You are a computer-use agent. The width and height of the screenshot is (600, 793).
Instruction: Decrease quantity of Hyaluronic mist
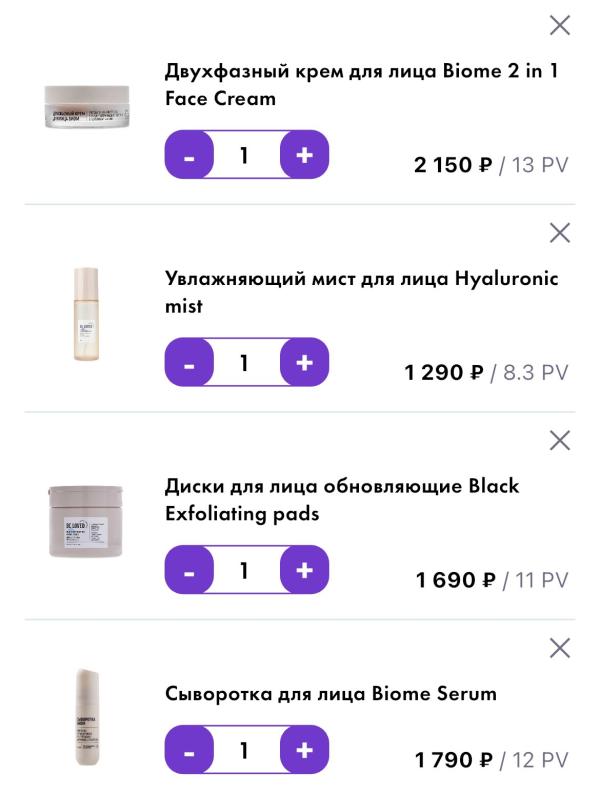click(x=189, y=363)
